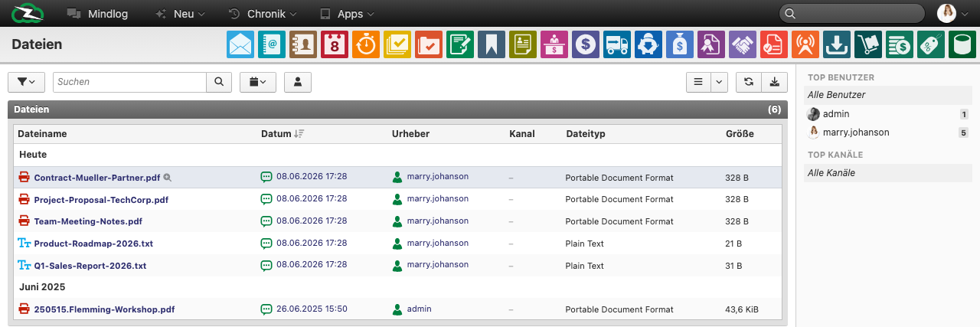
Task: Open the green price tags icon
Action: [x=931, y=44]
